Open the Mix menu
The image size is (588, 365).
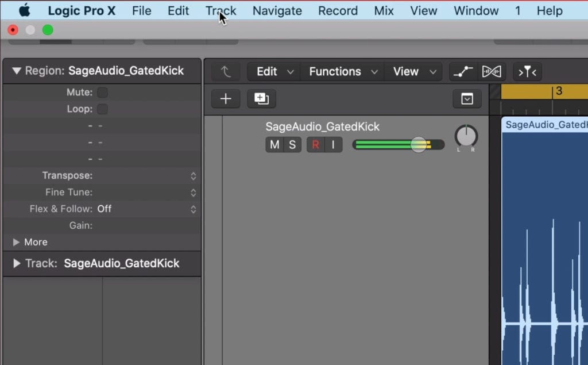click(x=384, y=10)
